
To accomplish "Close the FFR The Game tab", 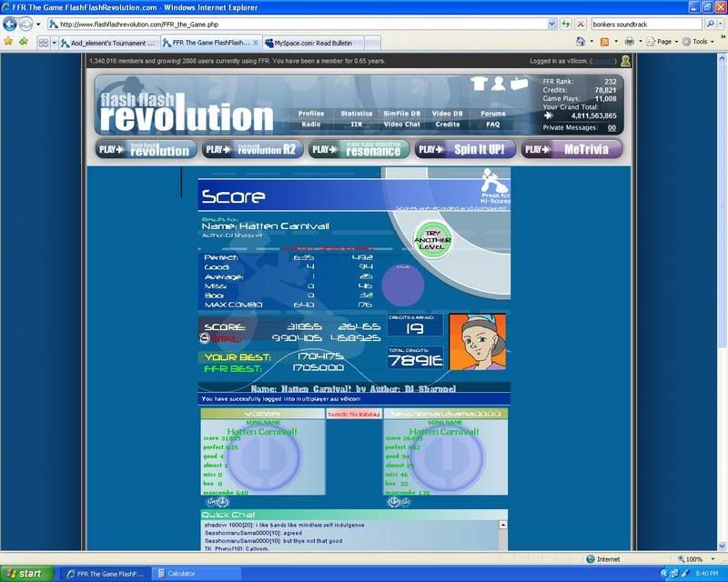I will click(x=256, y=42).
